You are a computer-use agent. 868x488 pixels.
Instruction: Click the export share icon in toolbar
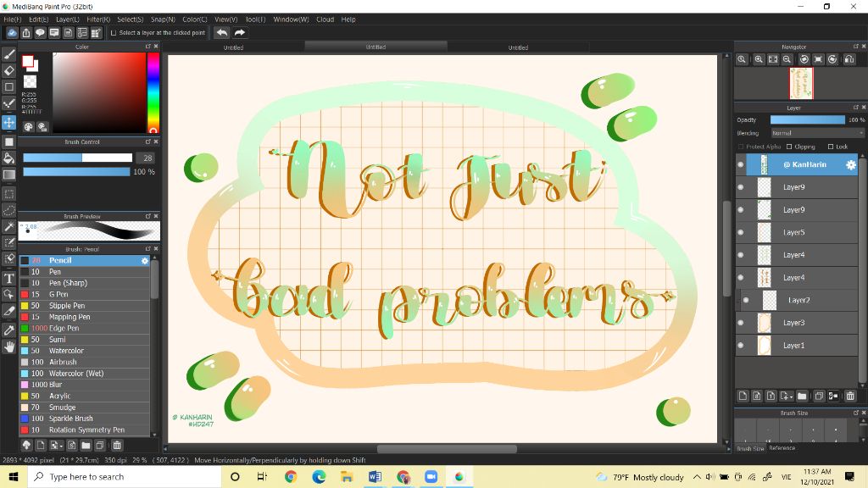(x=26, y=33)
